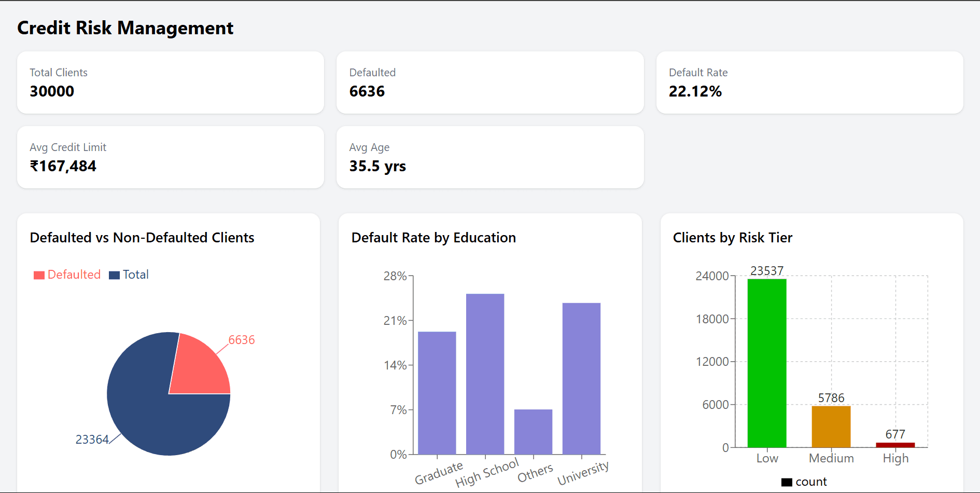Click the Default Rate by Education chart title
The width and height of the screenshot is (980, 493).
click(x=433, y=238)
